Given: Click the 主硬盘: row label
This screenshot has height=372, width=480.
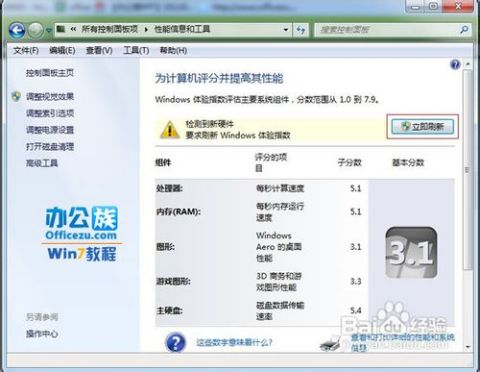Looking at the screenshot, I should 169,311.
